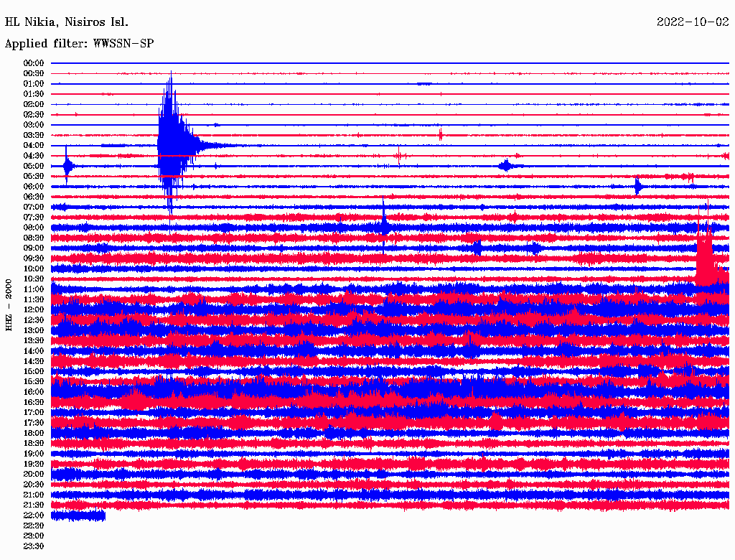Click the '05:00' time label
Screen dimensions: 735x560
pos(33,166)
